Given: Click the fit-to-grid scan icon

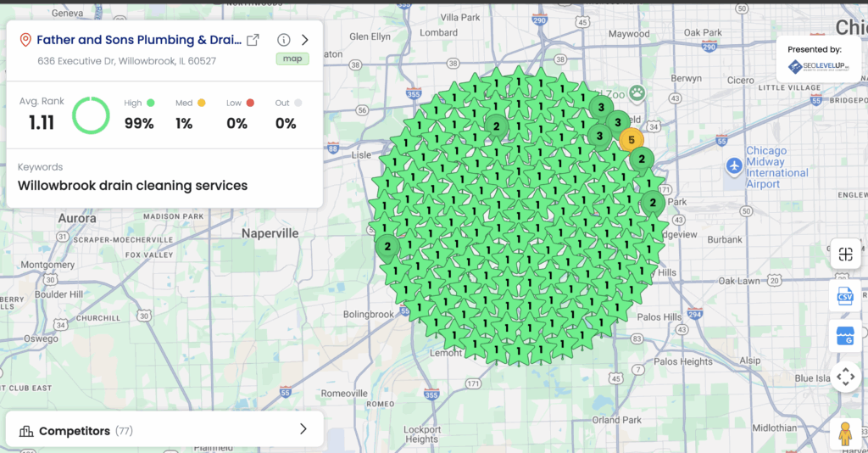Looking at the screenshot, I should tap(845, 254).
